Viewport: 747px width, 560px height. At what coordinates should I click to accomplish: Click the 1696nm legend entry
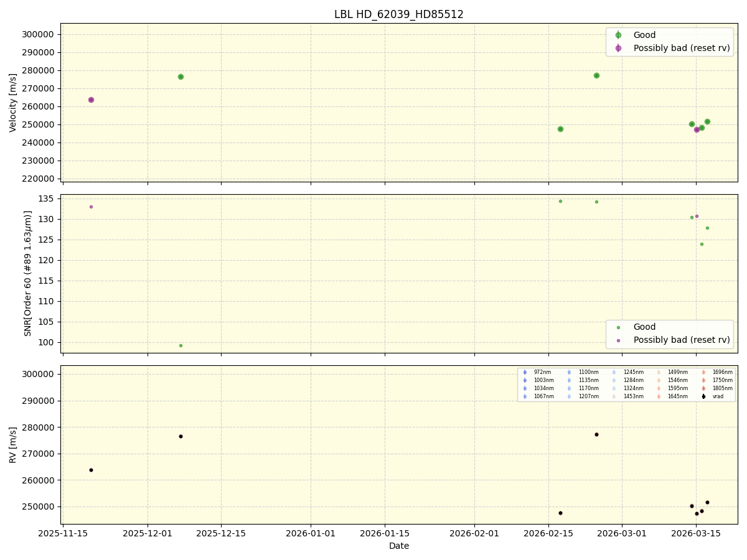717,372
